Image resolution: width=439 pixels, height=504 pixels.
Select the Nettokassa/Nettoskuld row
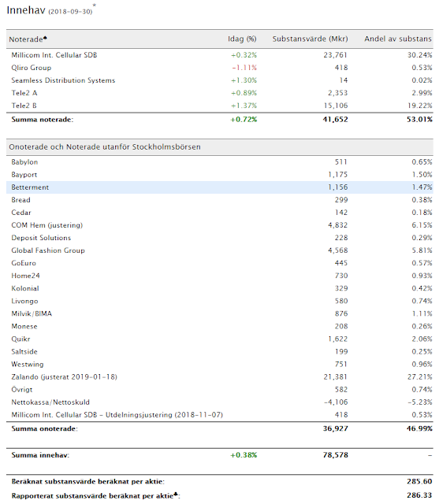220,402
